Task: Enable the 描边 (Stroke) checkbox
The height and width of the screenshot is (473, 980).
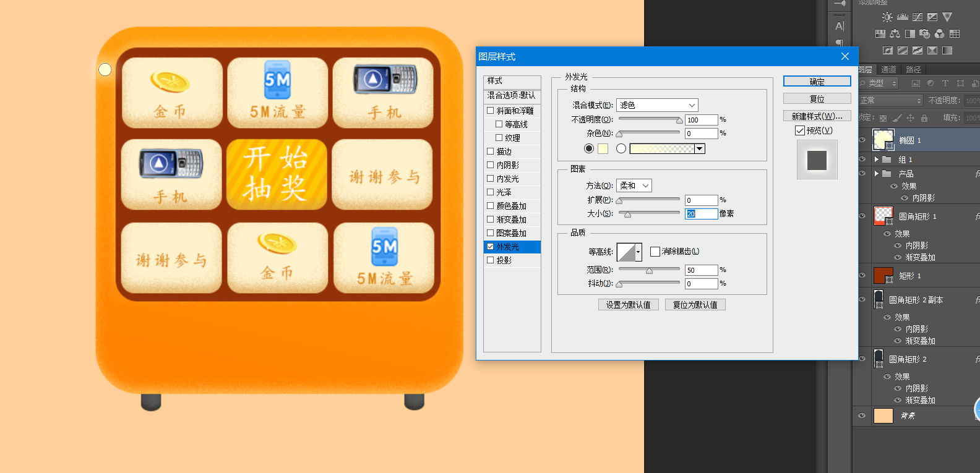Action: point(491,151)
